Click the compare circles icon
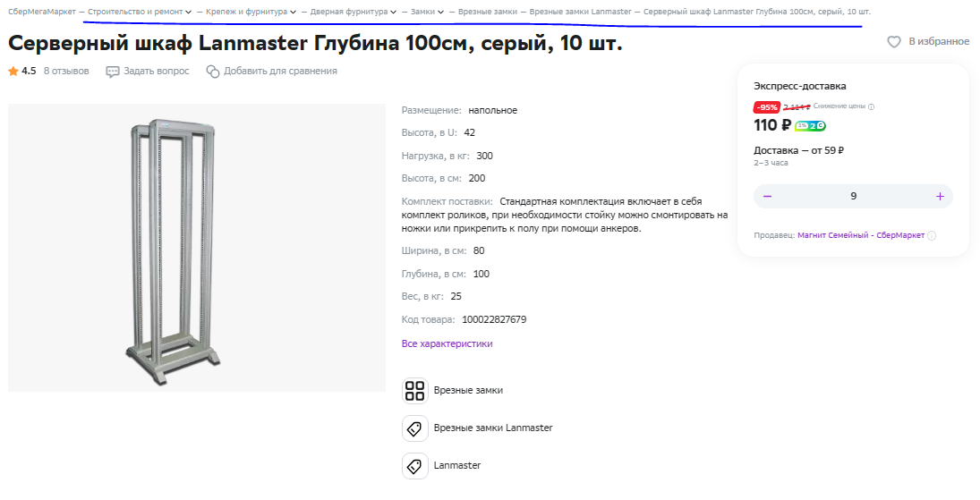This screenshot has height=500, width=980. 213,72
